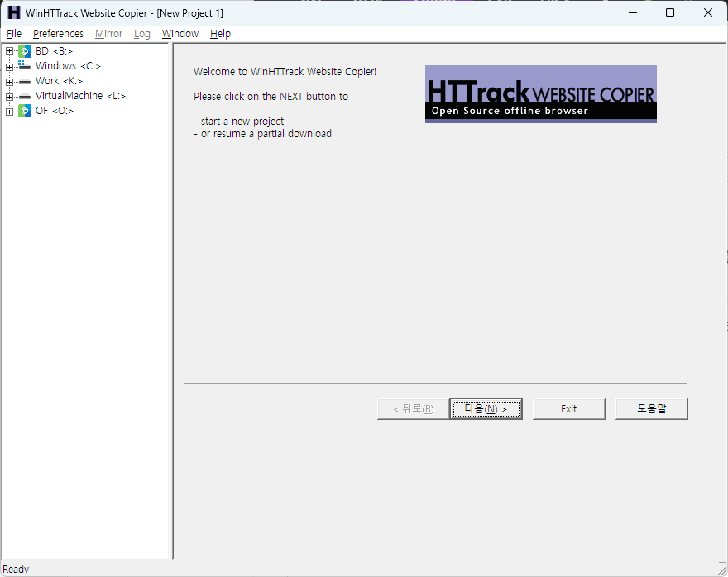Expand the OF <O:> drive node
This screenshot has height=577, width=728.
pos(9,111)
